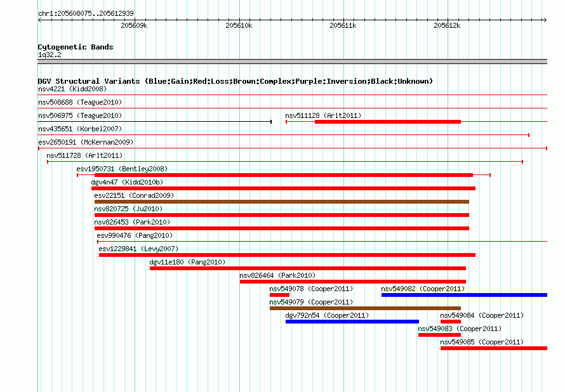Click the nsv4221 (Kidd2008) variant label
Image resolution: width=565 pixels, height=392 pixels.
[x=72, y=89]
